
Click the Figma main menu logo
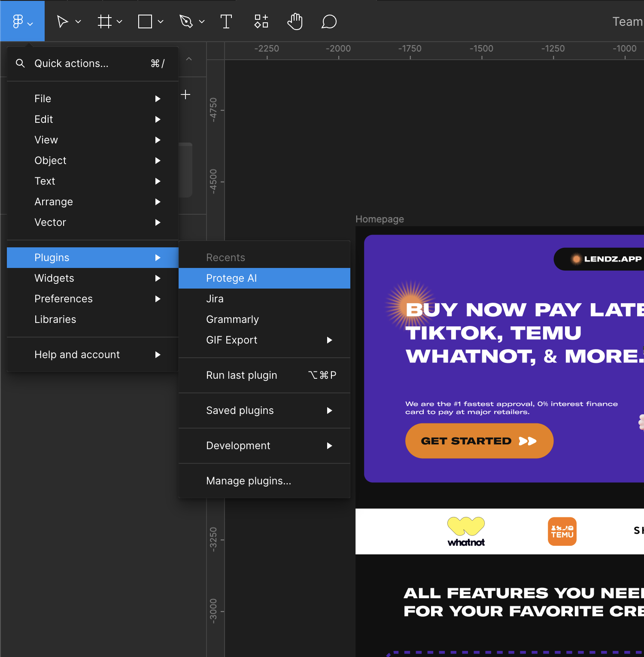coord(18,21)
